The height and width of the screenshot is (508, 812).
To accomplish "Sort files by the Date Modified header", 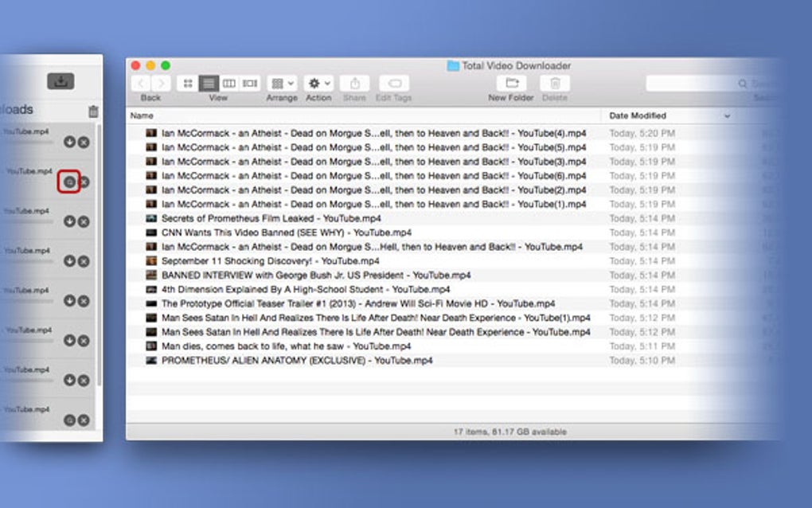I will (x=638, y=115).
